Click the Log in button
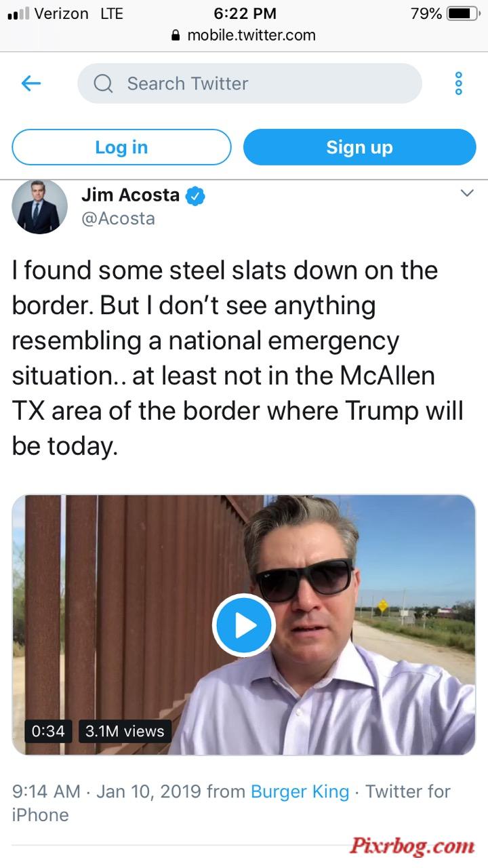 122,147
